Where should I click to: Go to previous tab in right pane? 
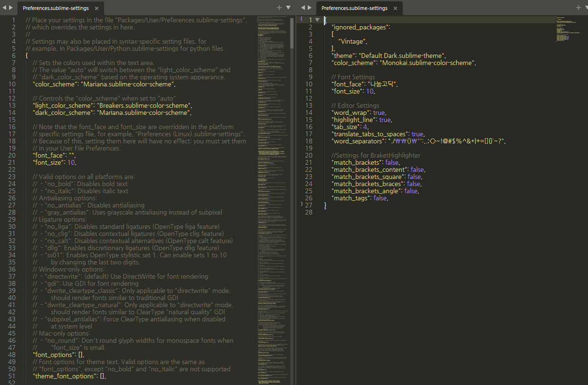point(303,8)
